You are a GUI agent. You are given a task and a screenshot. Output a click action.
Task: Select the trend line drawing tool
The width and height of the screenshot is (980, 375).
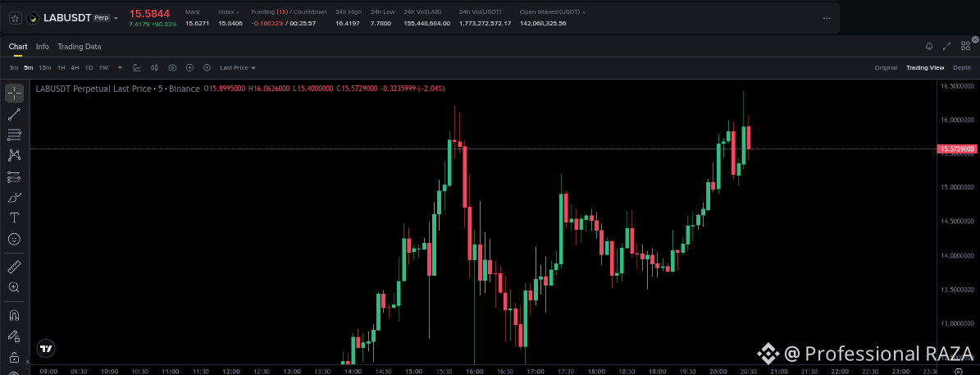pyautogui.click(x=15, y=114)
